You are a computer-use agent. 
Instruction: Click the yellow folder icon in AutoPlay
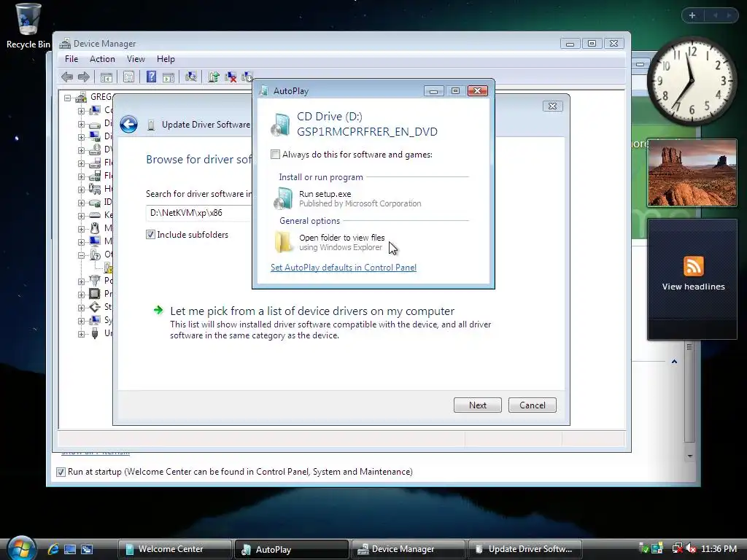click(x=284, y=242)
